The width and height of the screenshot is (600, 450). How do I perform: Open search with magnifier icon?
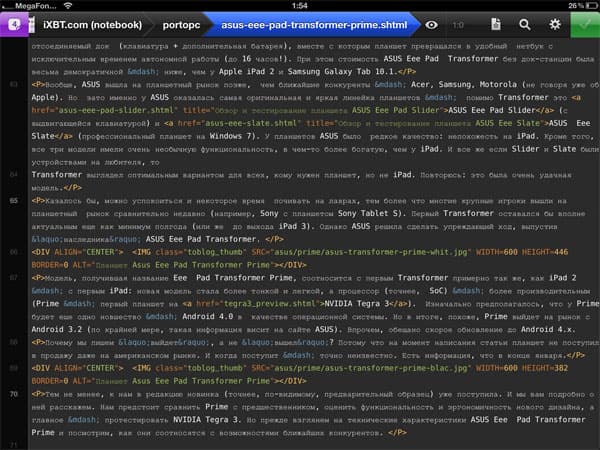pyautogui.click(x=525, y=25)
